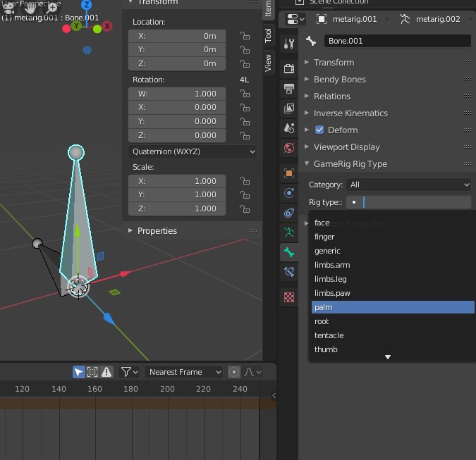Click the Bone.001 name input field
Screen dimensions: 476x460
click(x=398, y=41)
